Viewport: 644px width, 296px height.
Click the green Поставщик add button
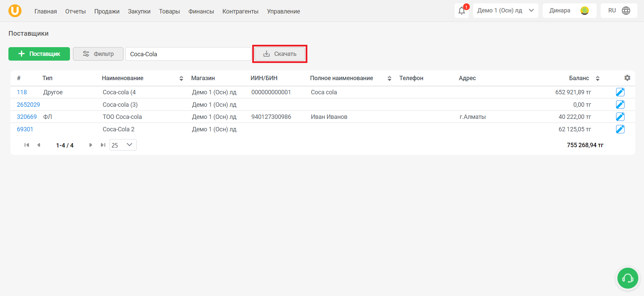39,54
